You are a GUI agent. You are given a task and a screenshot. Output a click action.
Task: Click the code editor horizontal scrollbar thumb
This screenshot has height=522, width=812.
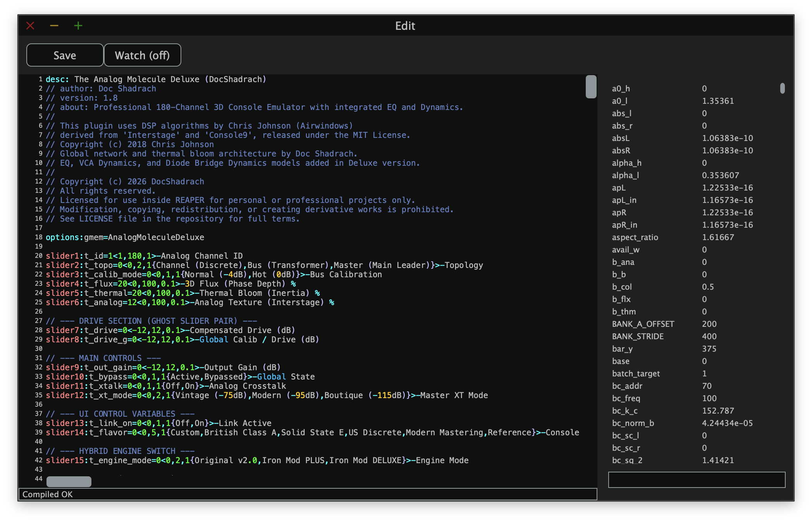pos(69,481)
